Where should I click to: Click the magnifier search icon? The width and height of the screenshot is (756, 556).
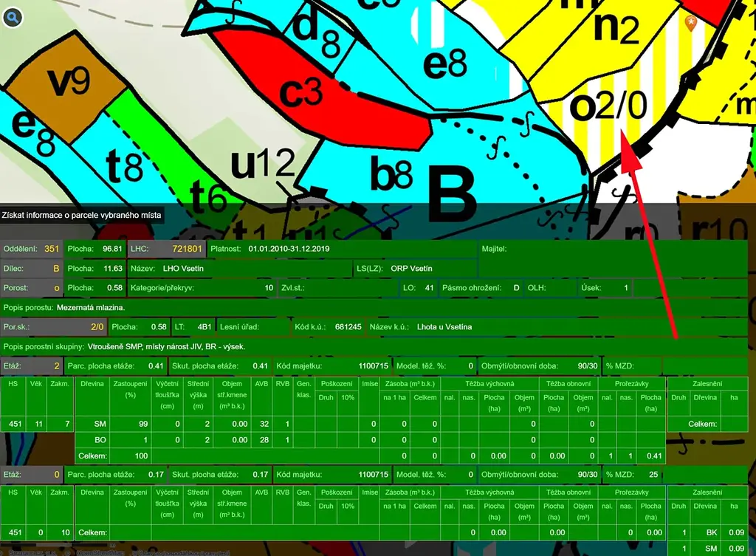(x=13, y=16)
